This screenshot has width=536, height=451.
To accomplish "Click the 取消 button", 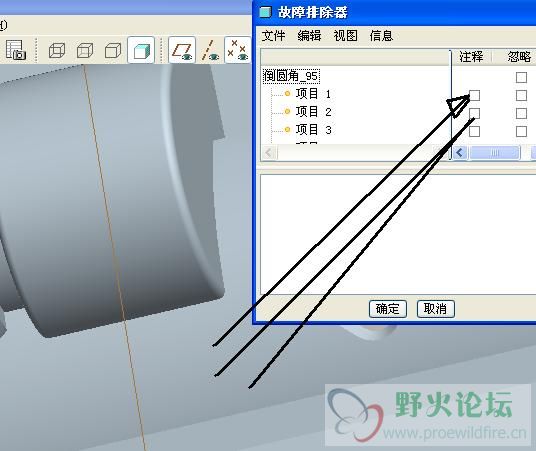I will click(x=436, y=309).
